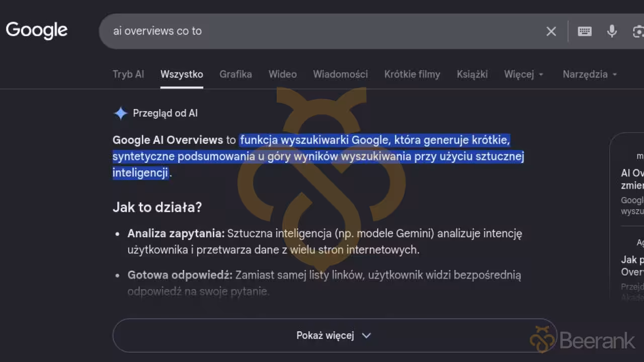The width and height of the screenshot is (644, 362).
Task: Expand the Narzędzia dropdown
Action: (590, 74)
